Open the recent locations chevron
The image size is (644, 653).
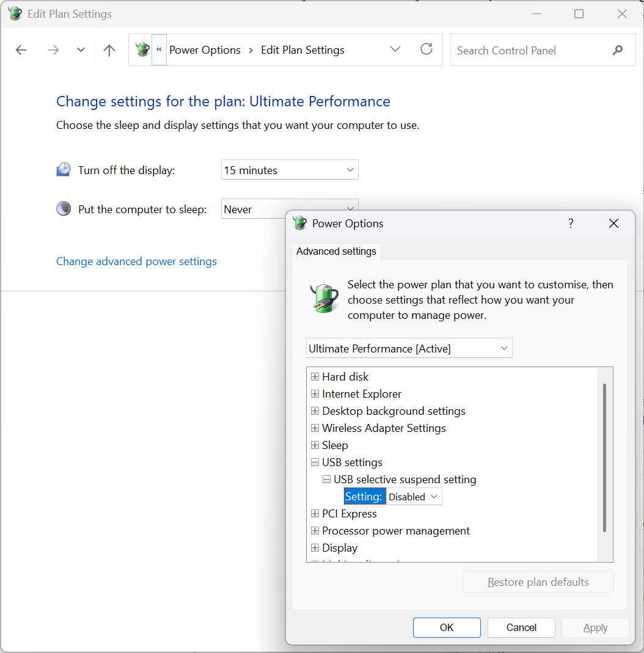[81, 50]
